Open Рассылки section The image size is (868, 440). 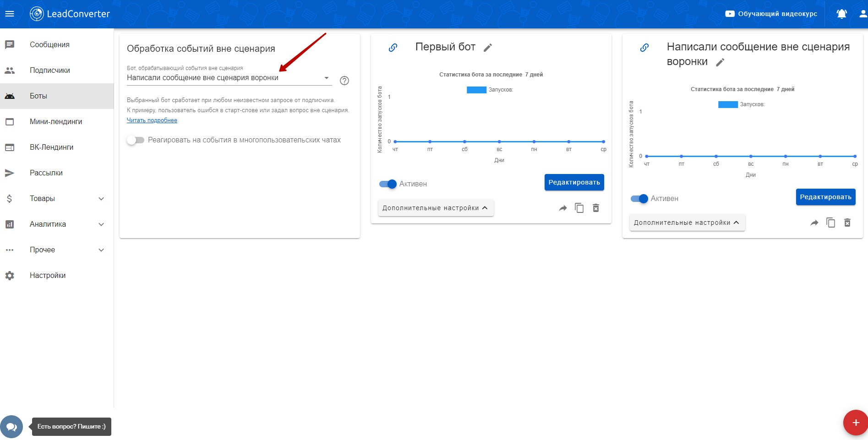tap(57, 173)
